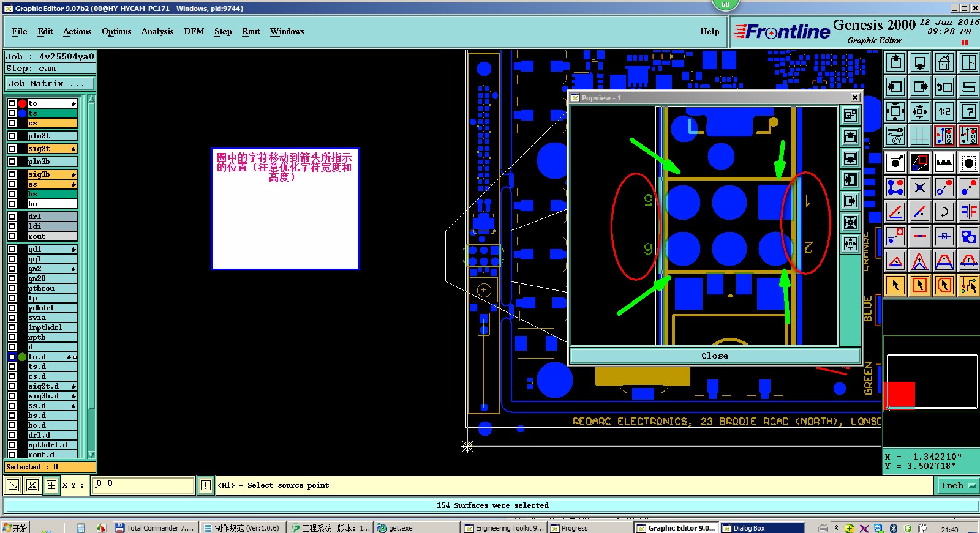Click the red color dot of layer to
980x533 pixels.
pyautogui.click(x=23, y=103)
